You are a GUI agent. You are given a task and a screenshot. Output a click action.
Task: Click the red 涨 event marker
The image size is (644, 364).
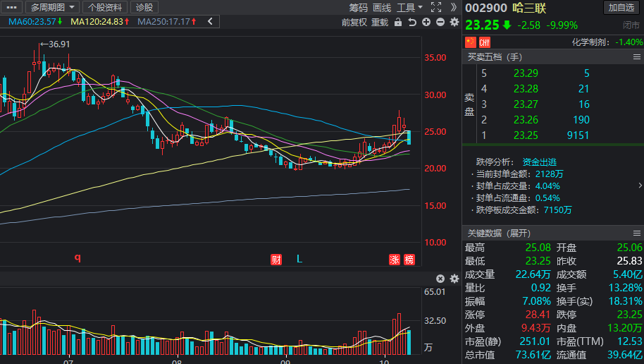(x=395, y=260)
